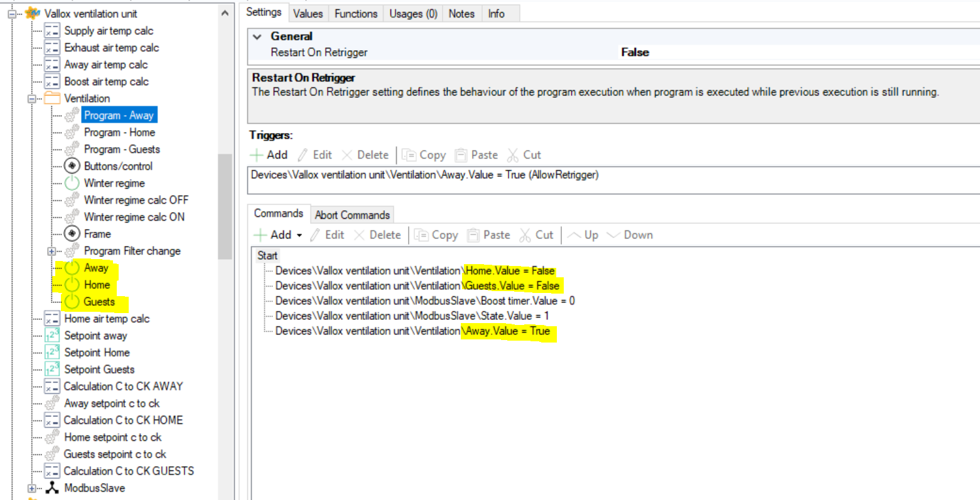
Task: Select the Away switch in tree
Action: [96, 268]
